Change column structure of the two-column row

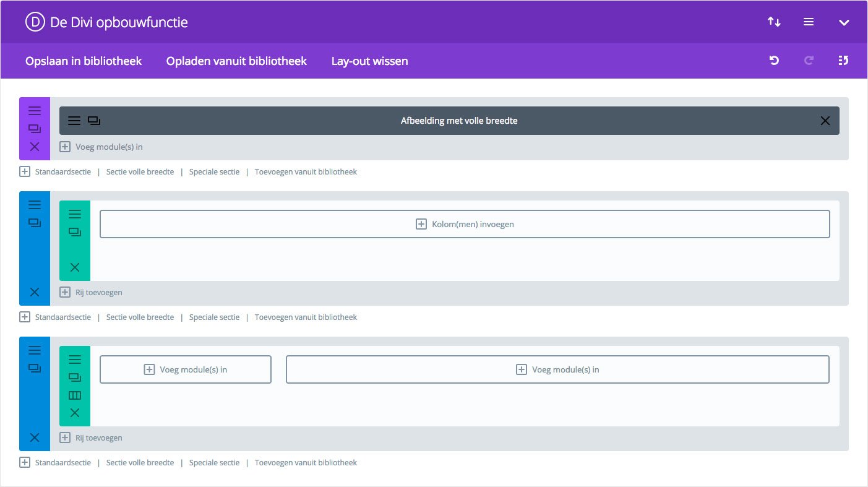tap(75, 395)
